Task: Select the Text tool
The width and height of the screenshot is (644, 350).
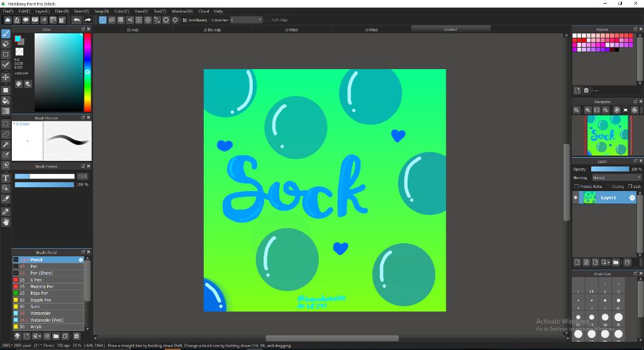Action: (6, 178)
